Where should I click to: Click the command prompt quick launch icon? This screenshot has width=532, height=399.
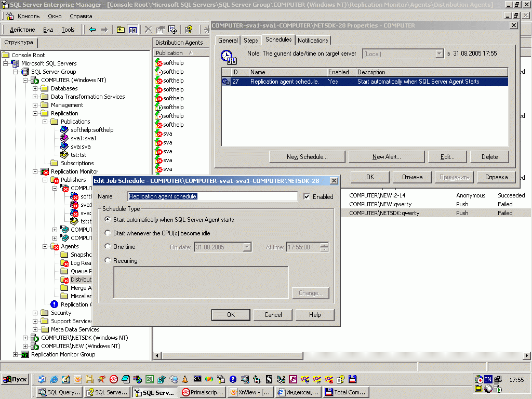coord(197,379)
